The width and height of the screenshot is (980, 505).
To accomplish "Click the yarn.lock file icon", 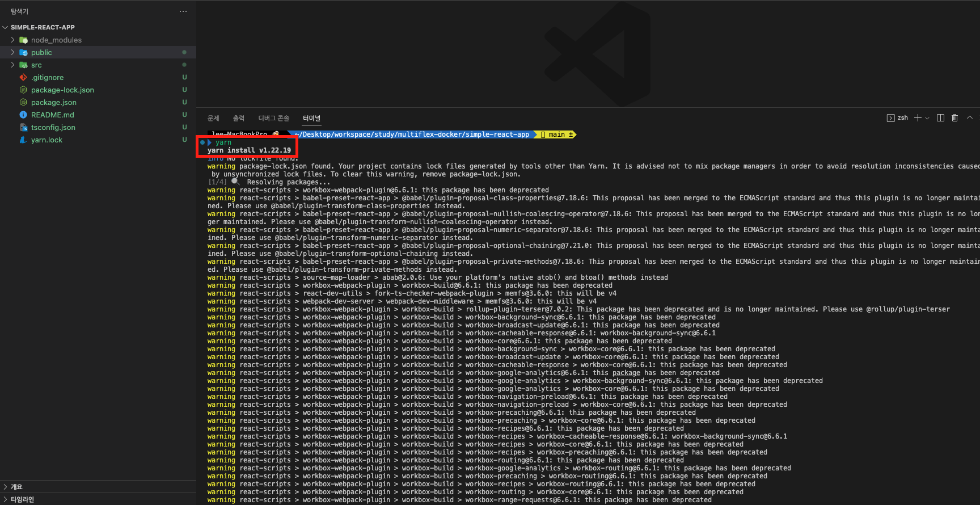I will tap(23, 140).
